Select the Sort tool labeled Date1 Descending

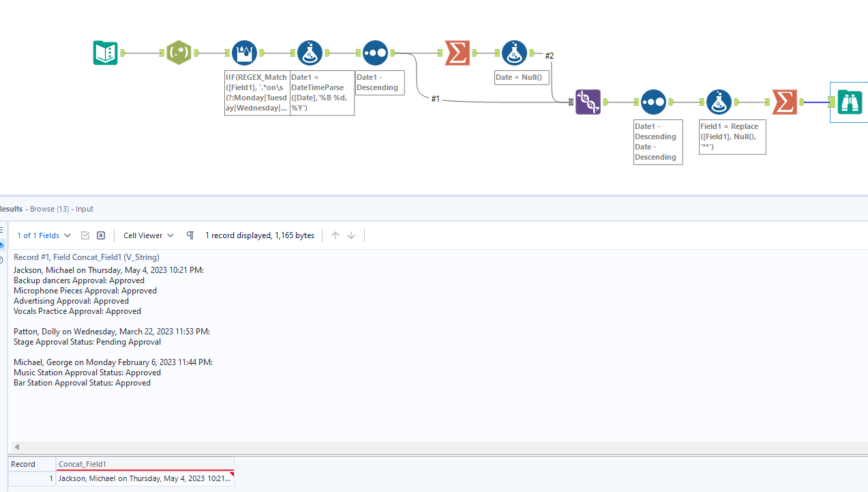tap(374, 53)
